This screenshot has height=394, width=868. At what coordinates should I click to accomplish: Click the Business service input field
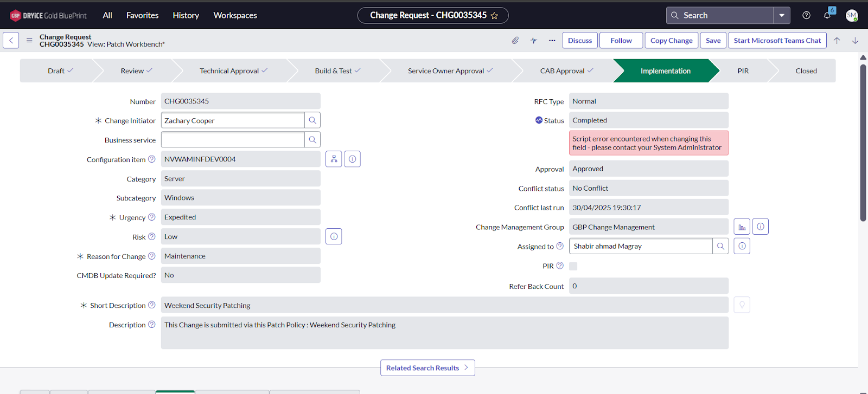[x=233, y=140]
